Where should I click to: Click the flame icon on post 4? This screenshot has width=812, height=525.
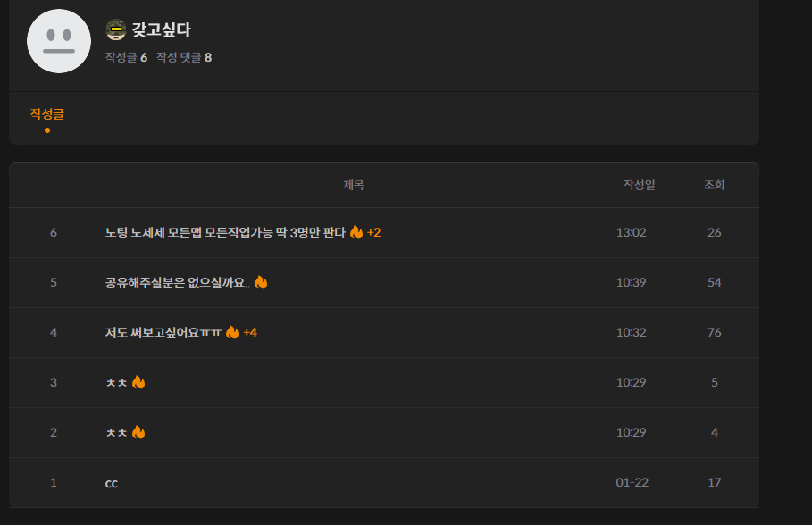pos(232,332)
